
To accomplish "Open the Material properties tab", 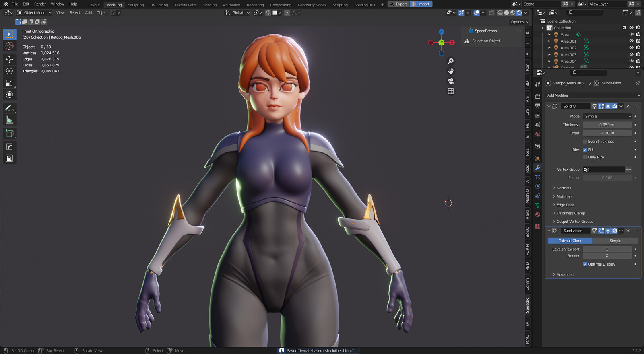I will [537, 215].
